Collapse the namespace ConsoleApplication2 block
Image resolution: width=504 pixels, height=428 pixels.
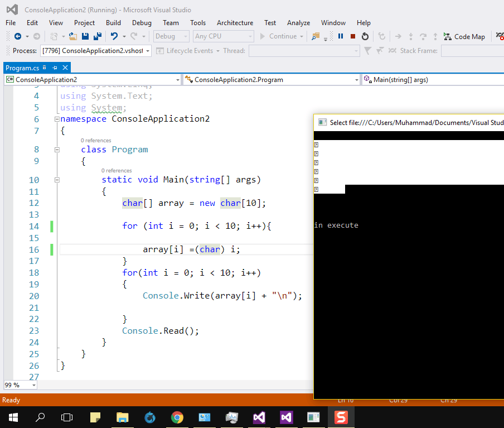[x=57, y=119]
